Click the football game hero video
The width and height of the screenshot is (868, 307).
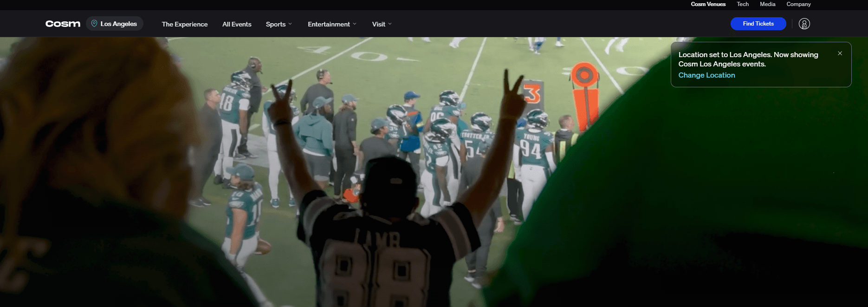click(434, 172)
